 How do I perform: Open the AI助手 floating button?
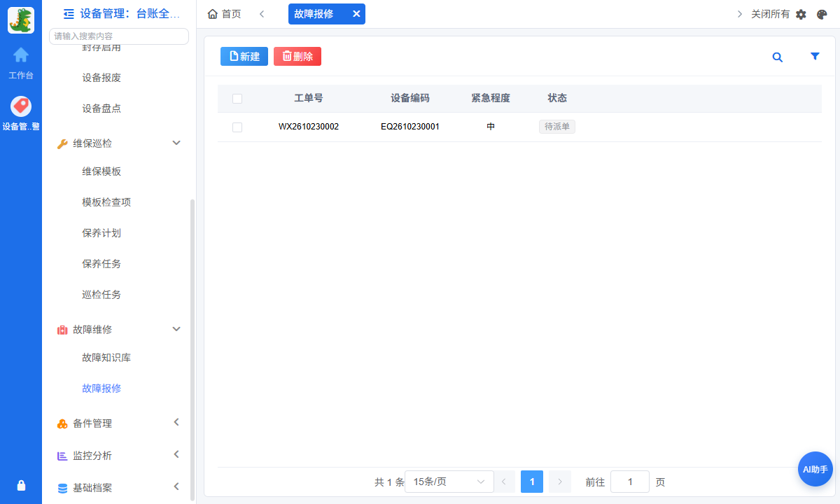tap(815, 469)
